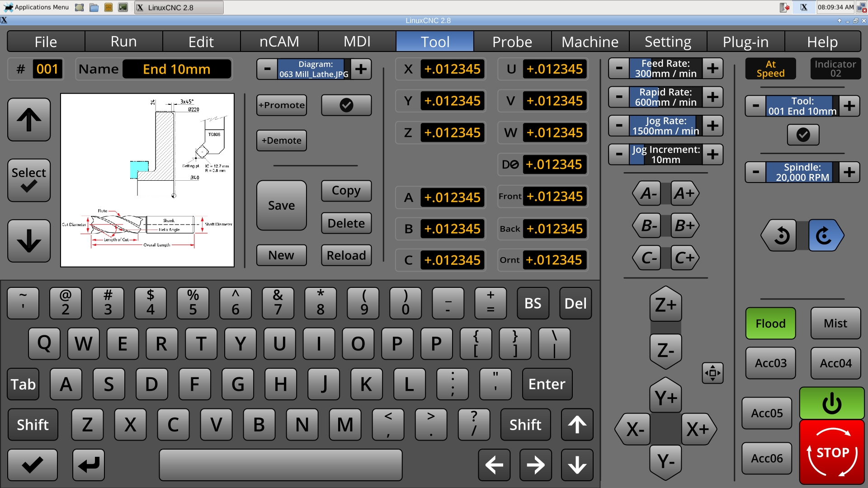The image size is (868, 488).
Task: Switch to the nCAM tab
Action: 279,42
